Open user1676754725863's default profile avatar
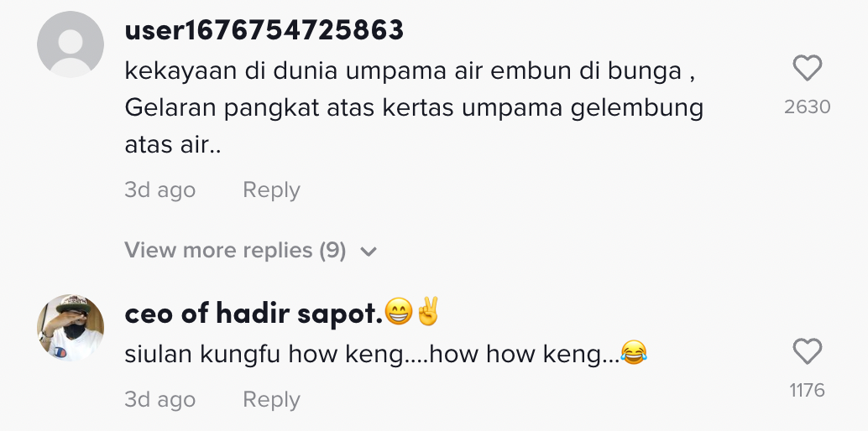 (71, 44)
